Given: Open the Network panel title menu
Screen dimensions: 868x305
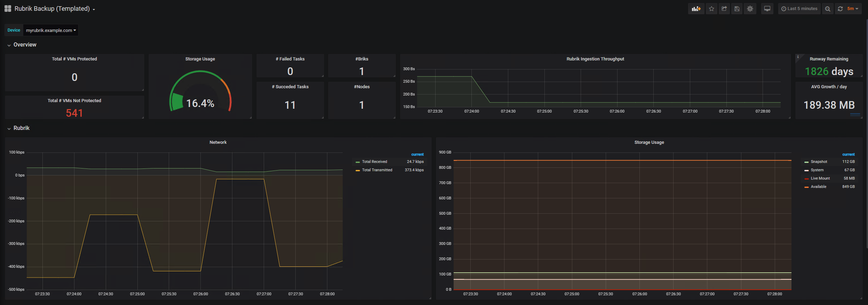Looking at the screenshot, I should [x=218, y=142].
